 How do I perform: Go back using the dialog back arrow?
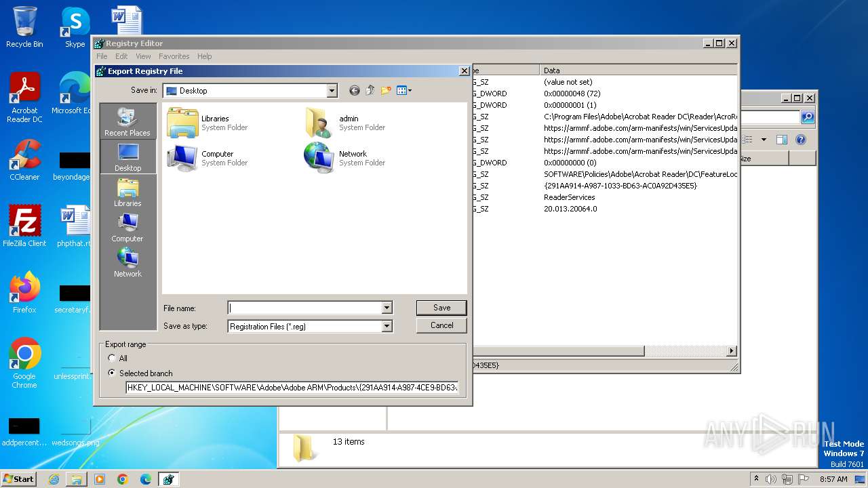click(354, 90)
